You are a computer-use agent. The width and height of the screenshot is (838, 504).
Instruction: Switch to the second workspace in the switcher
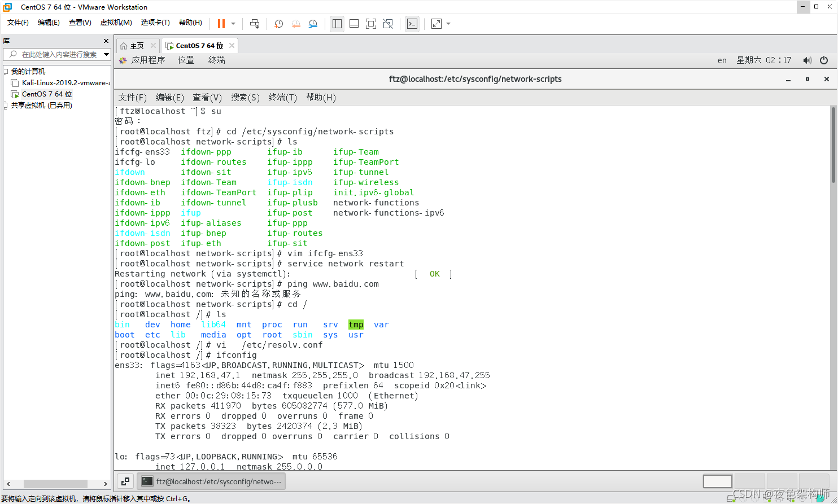pyautogui.click(x=750, y=481)
